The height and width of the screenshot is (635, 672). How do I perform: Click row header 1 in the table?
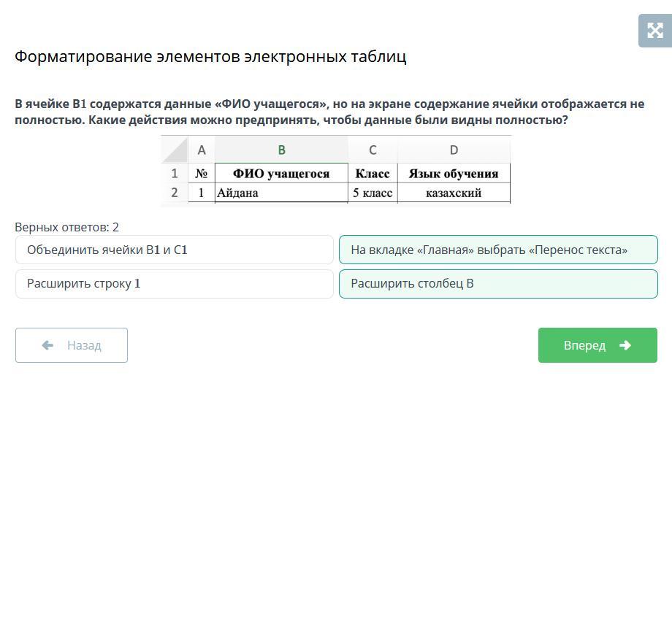click(x=175, y=174)
